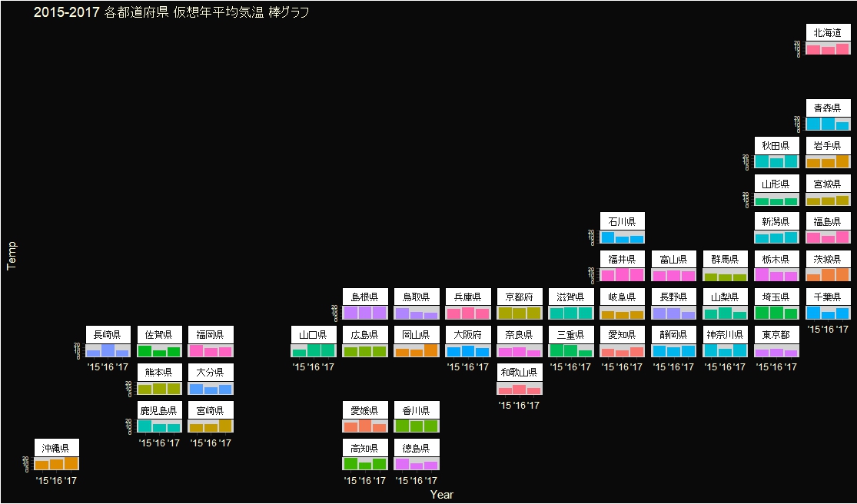Select the 群馬県 panel label
Viewport: 857px width, 504px height.
[x=726, y=260]
